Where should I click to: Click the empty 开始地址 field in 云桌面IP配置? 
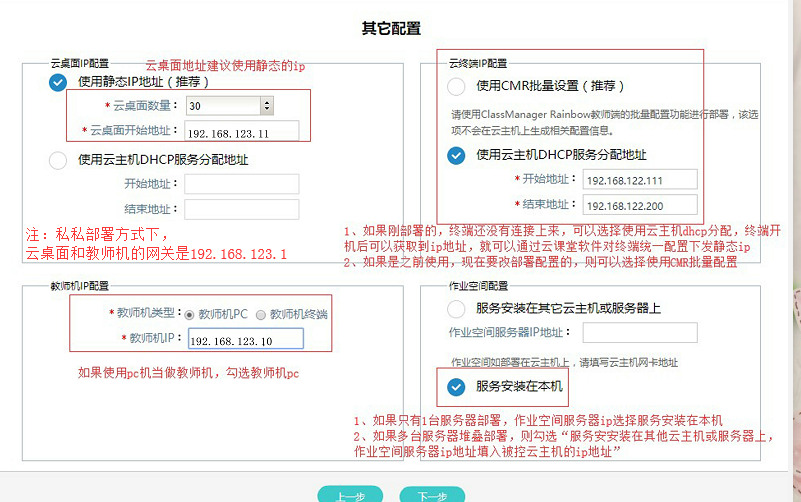(x=241, y=184)
